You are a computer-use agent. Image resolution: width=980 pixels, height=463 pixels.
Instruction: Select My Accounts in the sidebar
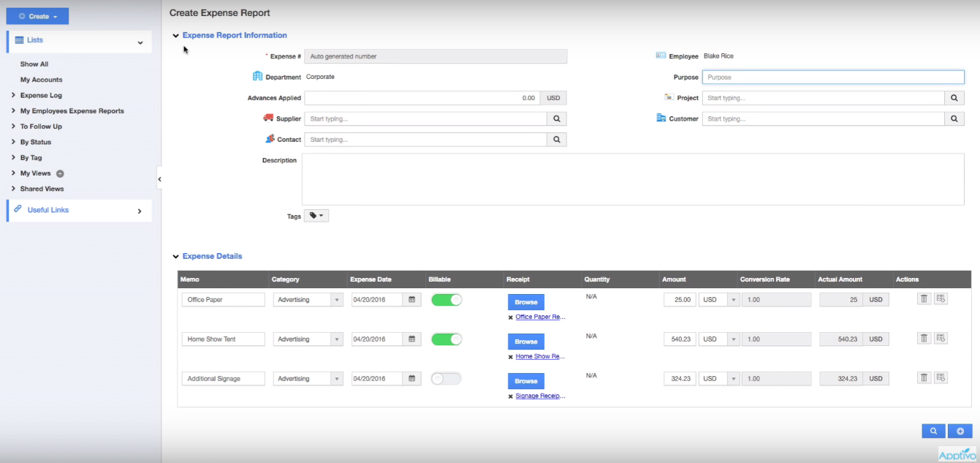41,79
